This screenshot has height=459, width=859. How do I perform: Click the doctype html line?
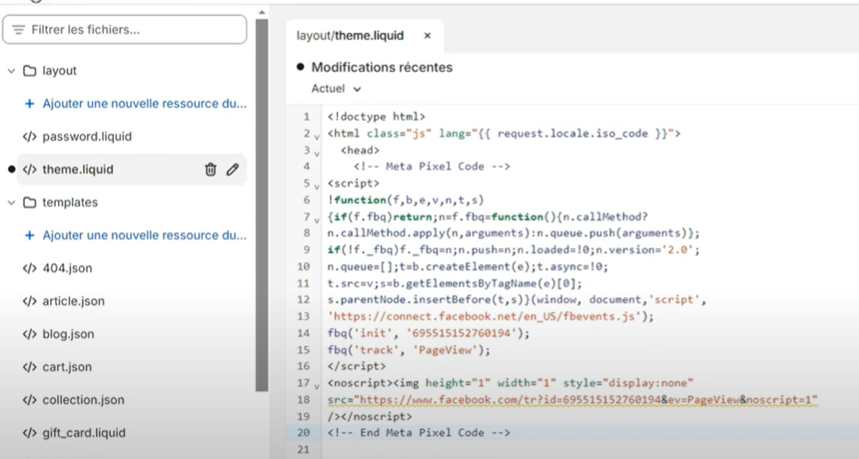pos(376,117)
